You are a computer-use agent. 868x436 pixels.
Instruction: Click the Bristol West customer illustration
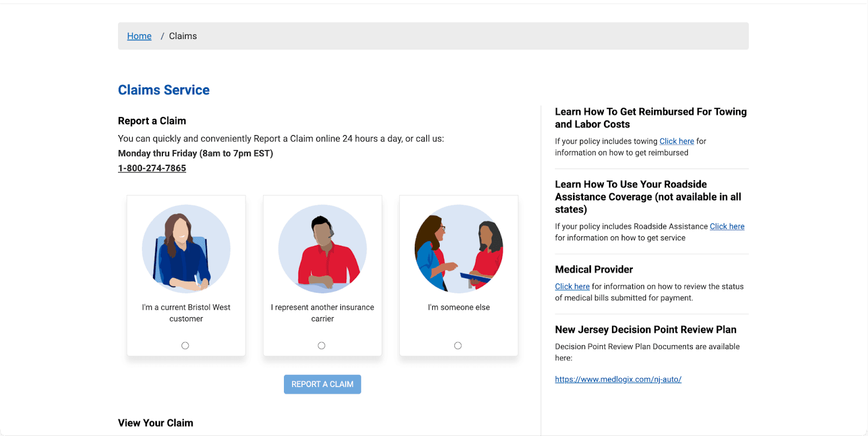[186, 249]
